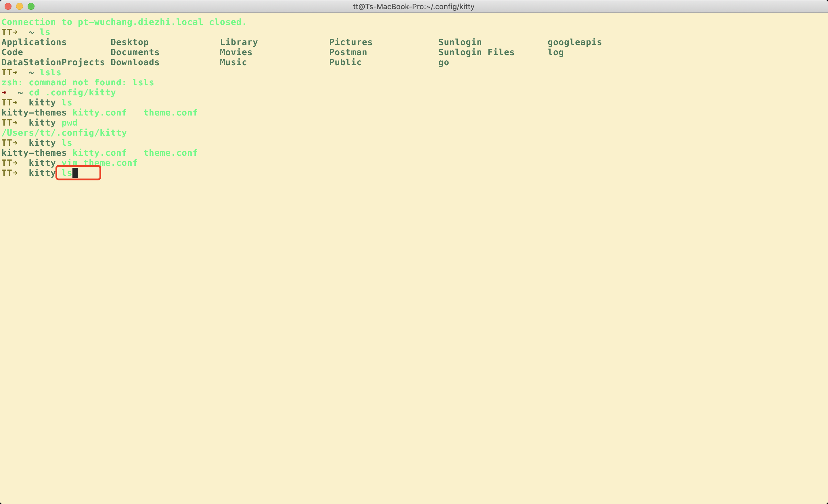This screenshot has height=504, width=828.
Task: Click the Pictures directory name
Action: 350,42
